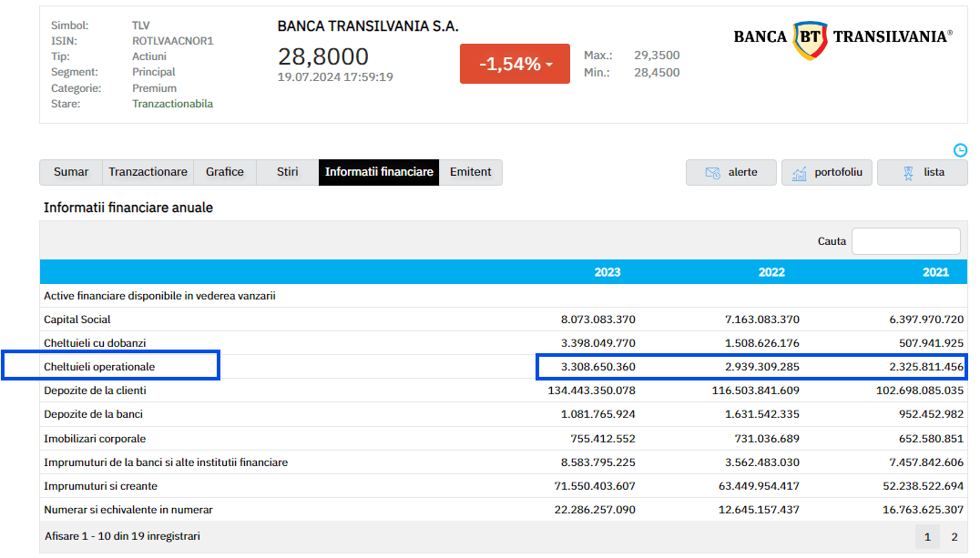Open the Tranzactionare tab

coord(148,172)
